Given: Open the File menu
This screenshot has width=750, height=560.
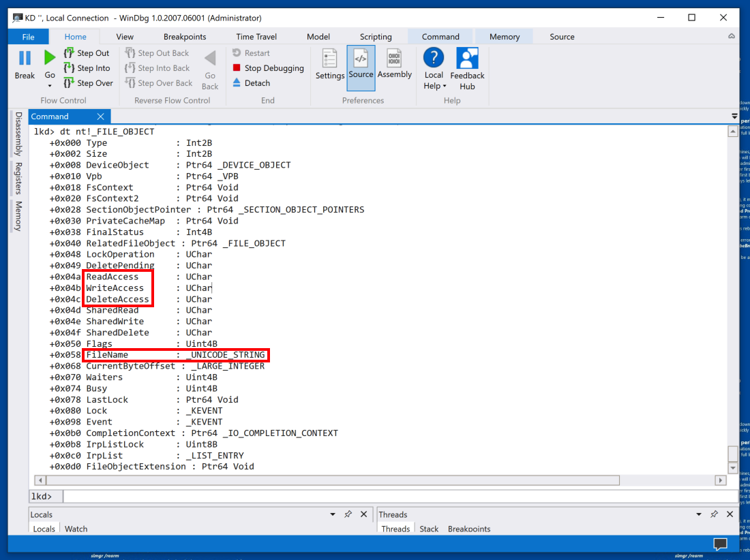Looking at the screenshot, I should [29, 37].
